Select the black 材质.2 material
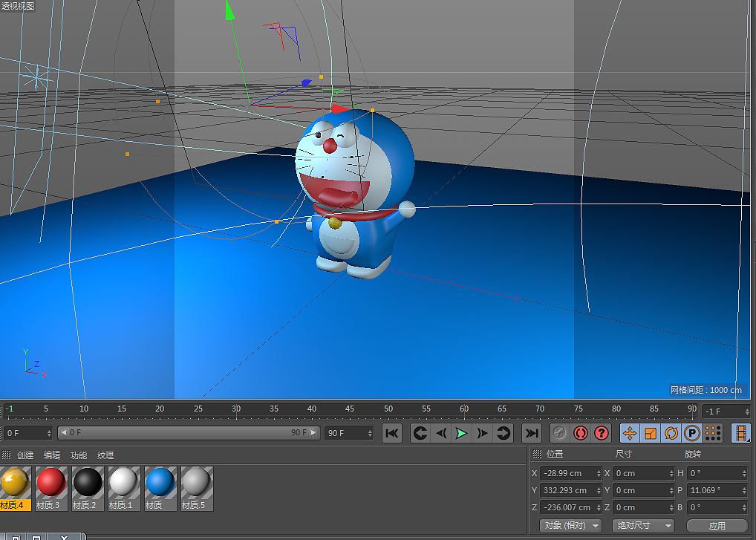 [x=88, y=489]
